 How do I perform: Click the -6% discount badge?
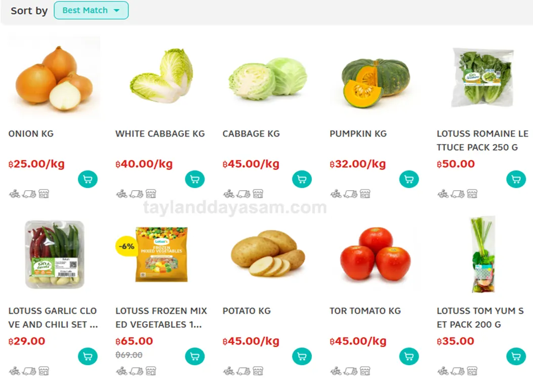coord(126,246)
